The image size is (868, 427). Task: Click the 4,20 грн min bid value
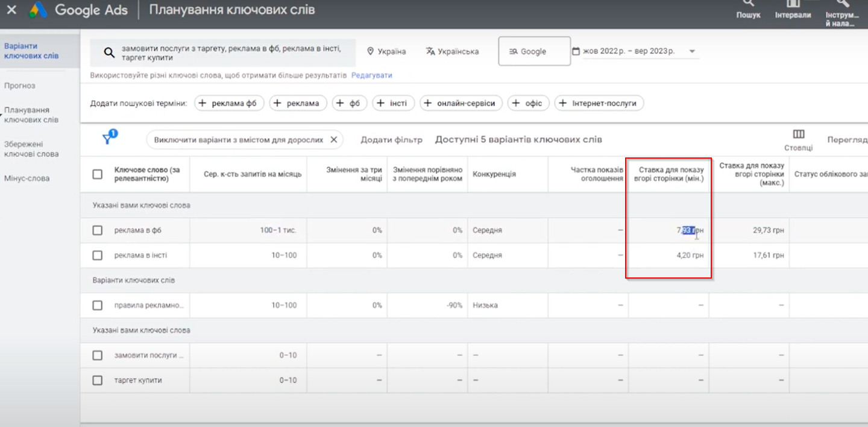point(690,255)
